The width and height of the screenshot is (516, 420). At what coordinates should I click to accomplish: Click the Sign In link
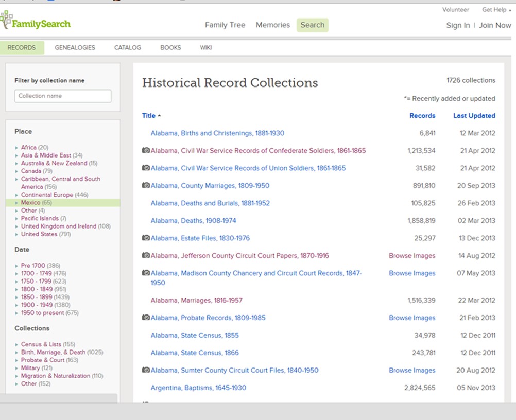click(458, 25)
